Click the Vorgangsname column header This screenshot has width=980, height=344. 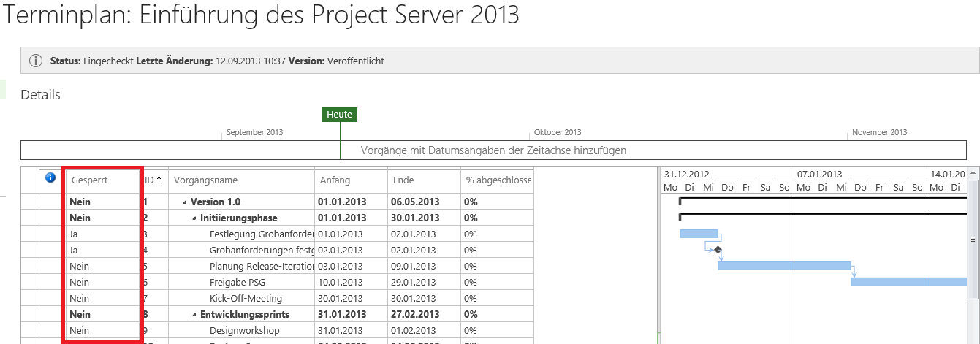point(205,180)
